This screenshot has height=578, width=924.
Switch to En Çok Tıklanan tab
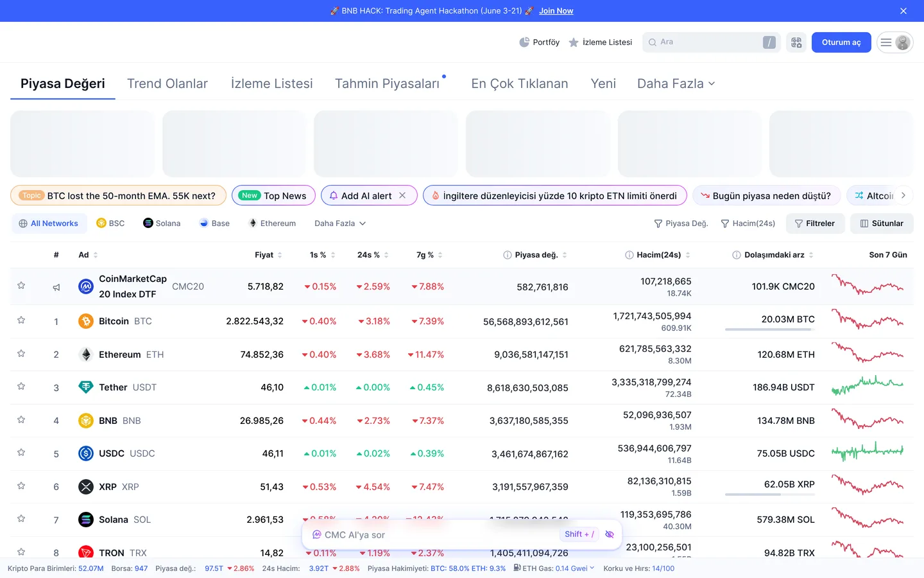point(520,83)
